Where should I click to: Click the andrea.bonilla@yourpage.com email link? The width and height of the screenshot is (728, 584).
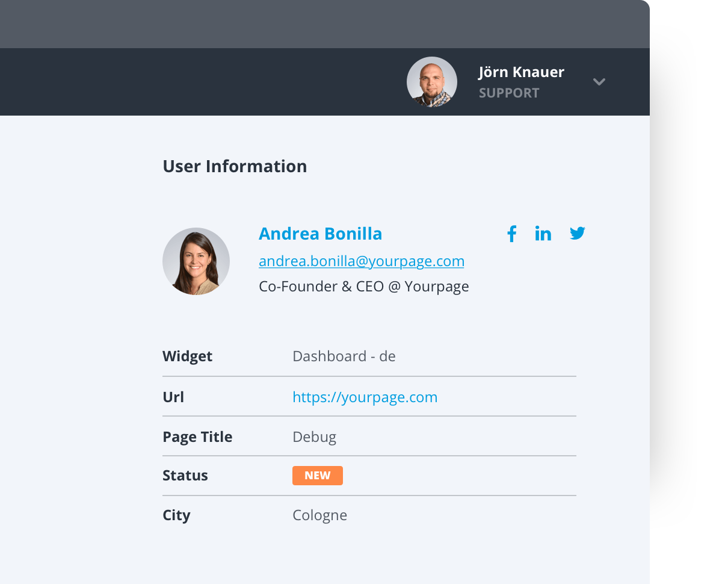point(362,261)
